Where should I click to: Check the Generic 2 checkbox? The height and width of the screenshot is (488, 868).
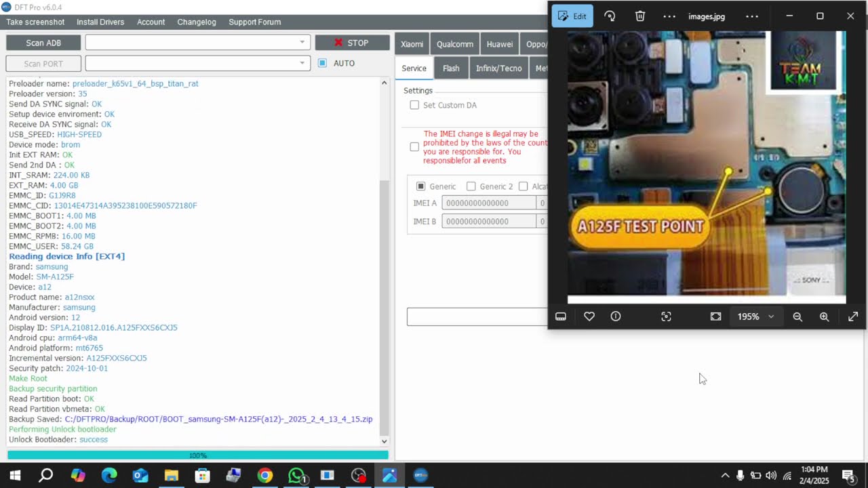(471, 186)
